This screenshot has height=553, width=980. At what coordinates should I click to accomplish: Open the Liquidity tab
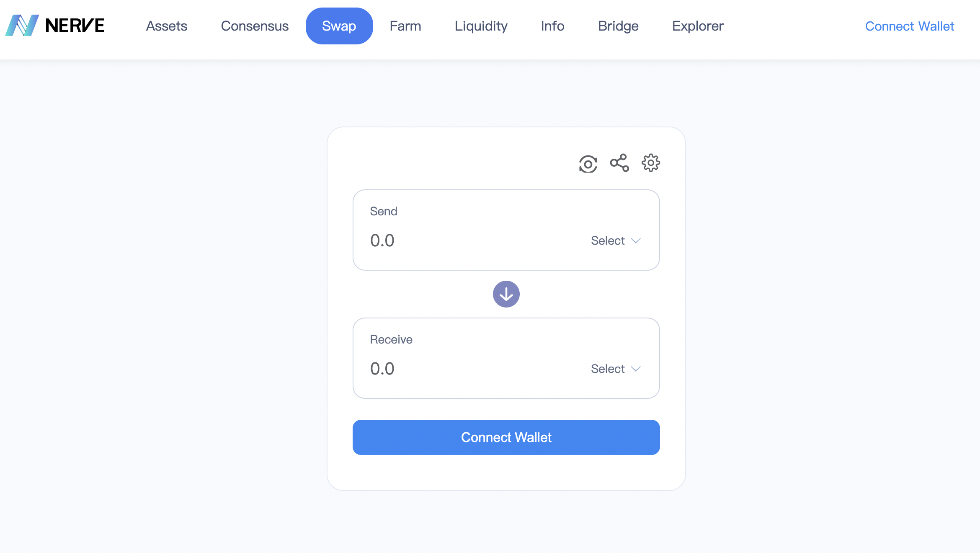(481, 26)
